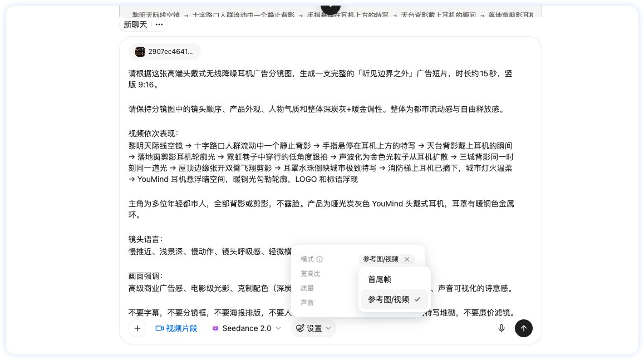Viewport: 644px width, 360px height.
Task: Remove the 参考图/视频 mode tag with X
Action: point(407,259)
